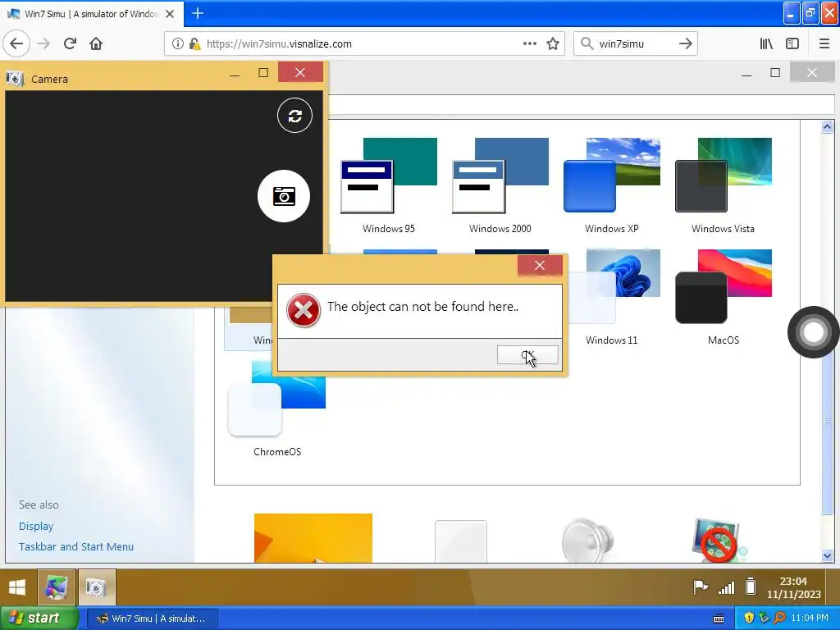Select the Windows 2000 theme thumbnail

pos(500,185)
